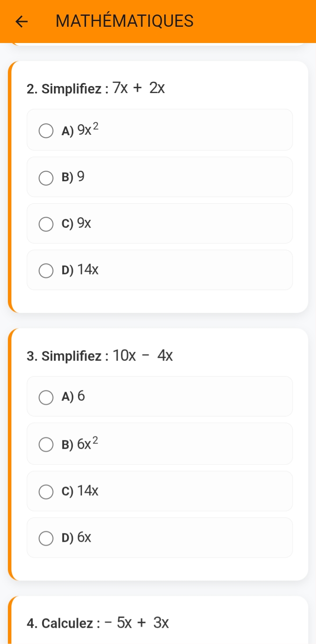
Task: Tap the A) 6 answer card
Action: coord(160,396)
